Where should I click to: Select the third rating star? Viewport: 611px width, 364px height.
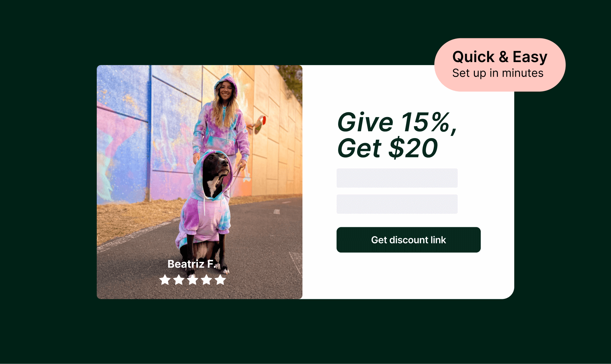point(192,280)
